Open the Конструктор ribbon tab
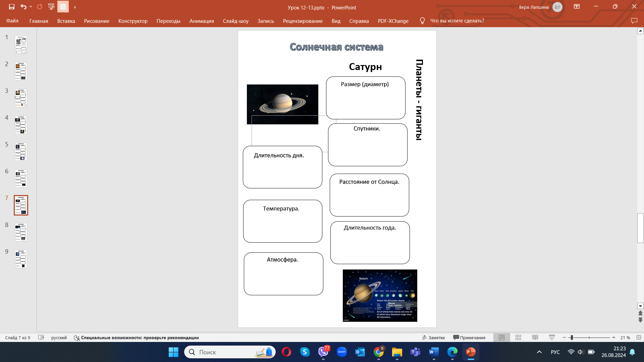The width and height of the screenshot is (644, 362). click(x=133, y=21)
